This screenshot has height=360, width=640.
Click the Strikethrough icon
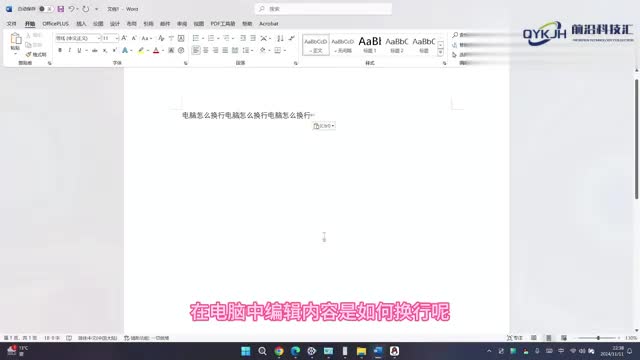coord(95,50)
